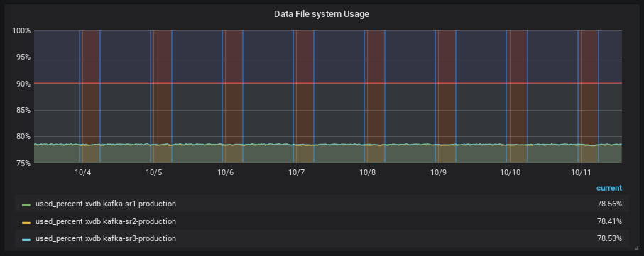Click the 10/11 x-axis date label
Screen dimensions: 644x256
(x=581, y=173)
